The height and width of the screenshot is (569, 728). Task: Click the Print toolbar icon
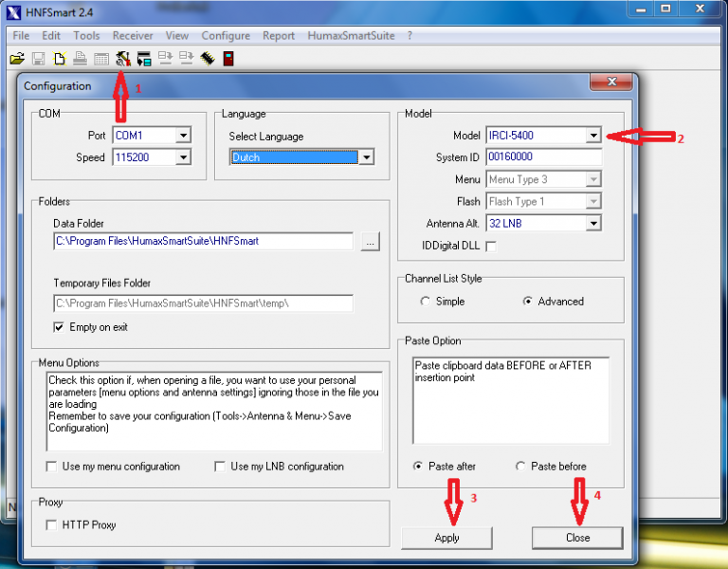tap(81, 59)
